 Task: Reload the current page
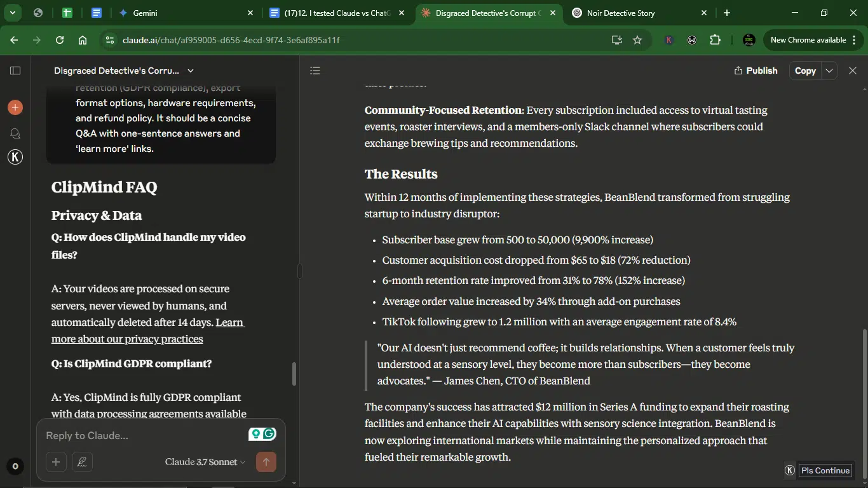60,40
